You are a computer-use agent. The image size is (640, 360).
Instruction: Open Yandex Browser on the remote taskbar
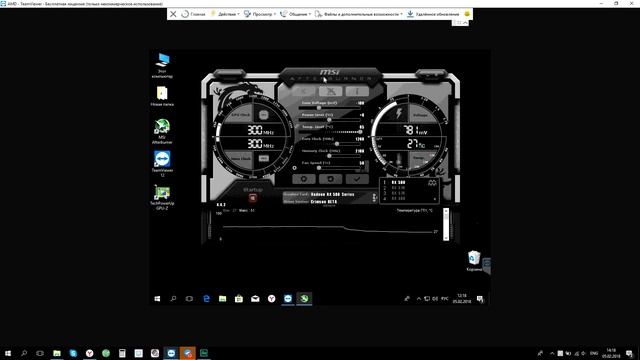coord(271,299)
